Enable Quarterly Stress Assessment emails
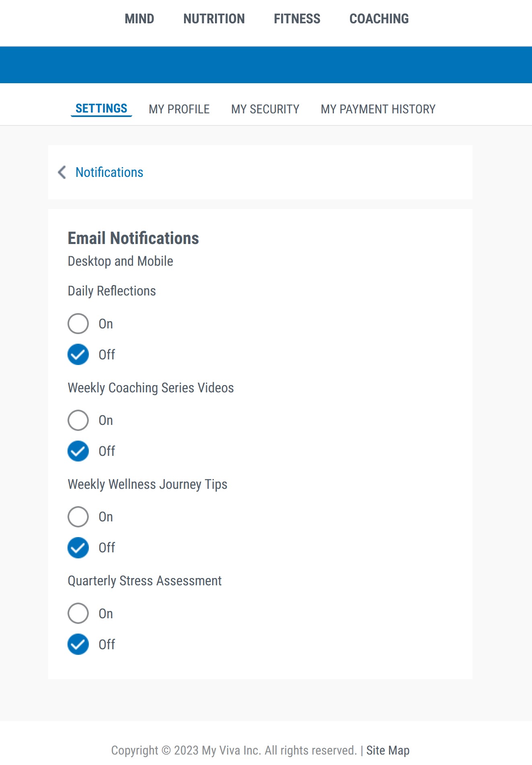This screenshot has height=765, width=532. point(78,613)
